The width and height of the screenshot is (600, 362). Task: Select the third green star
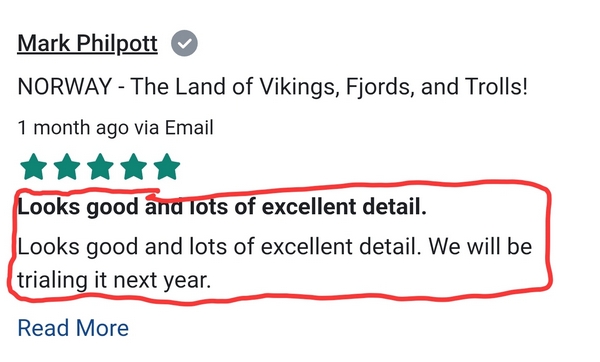pos(100,167)
